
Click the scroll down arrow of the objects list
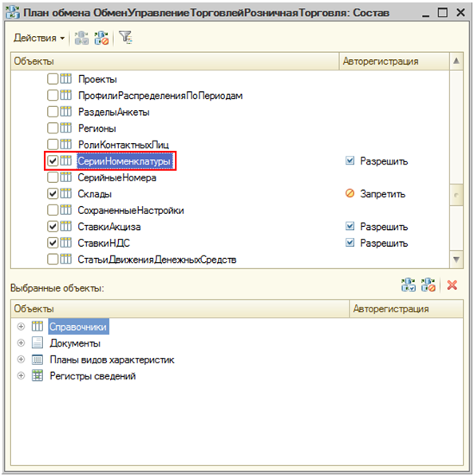pyautogui.click(x=456, y=260)
